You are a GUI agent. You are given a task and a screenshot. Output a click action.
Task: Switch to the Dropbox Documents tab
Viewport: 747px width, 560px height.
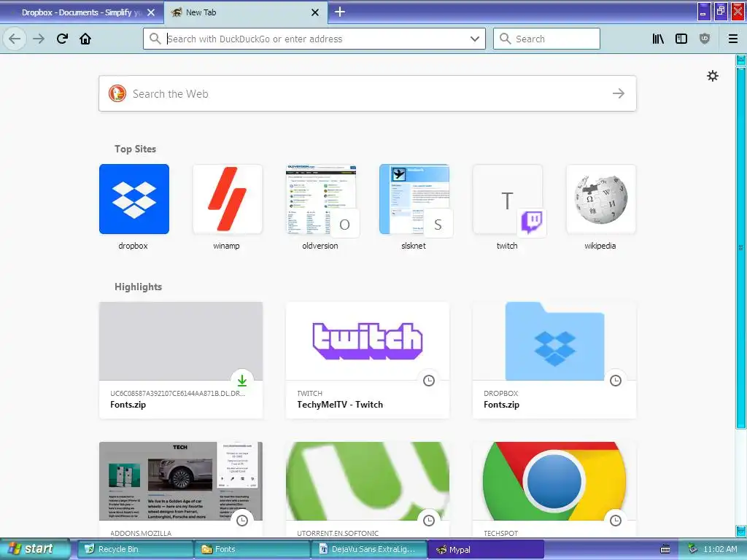(x=82, y=12)
